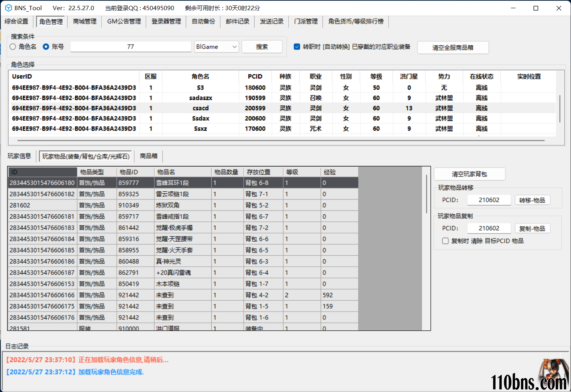This screenshot has width=571, height=392.
Task: Open the 门派管理 tab
Action: pos(306,21)
